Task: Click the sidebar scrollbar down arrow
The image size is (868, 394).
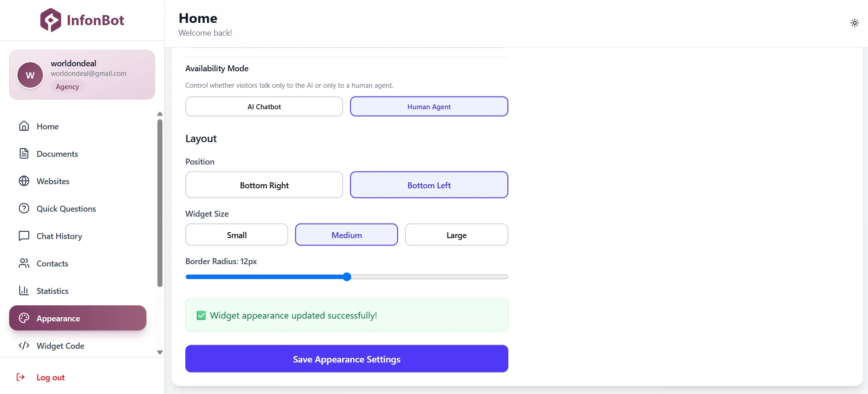Action: (160, 352)
